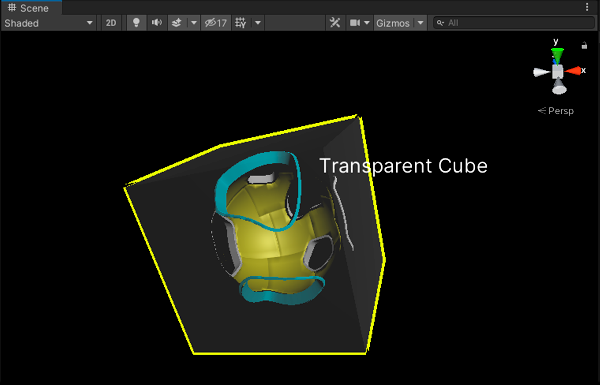Open the grid settings dropdown arrow
The width and height of the screenshot is (600, 385).
point(258,23)
